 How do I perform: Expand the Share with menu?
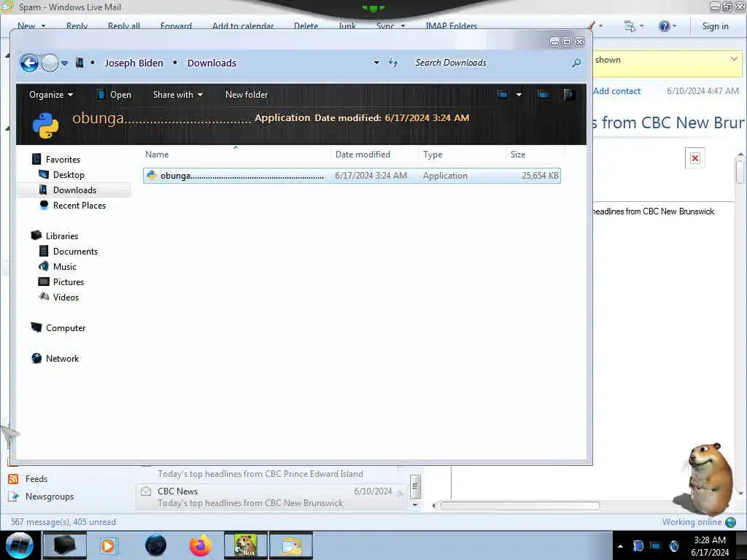(x=178, y=95)
